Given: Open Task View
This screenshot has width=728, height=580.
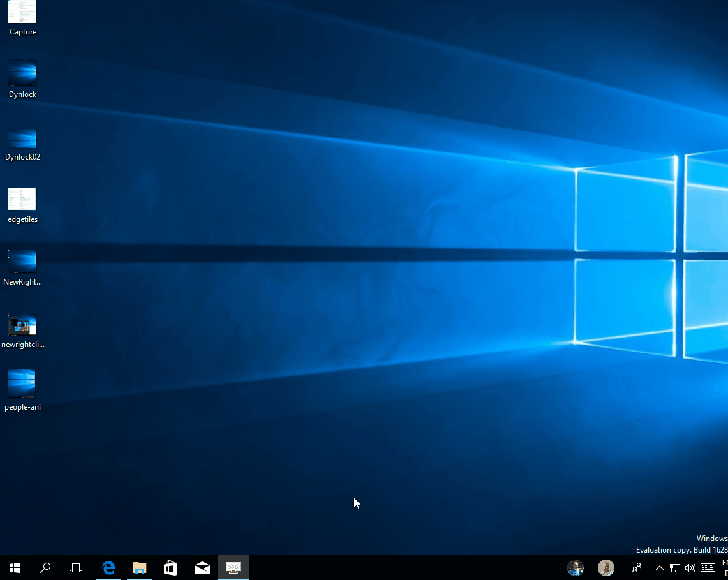Looking at the screenshot, I should pos(76,568).
